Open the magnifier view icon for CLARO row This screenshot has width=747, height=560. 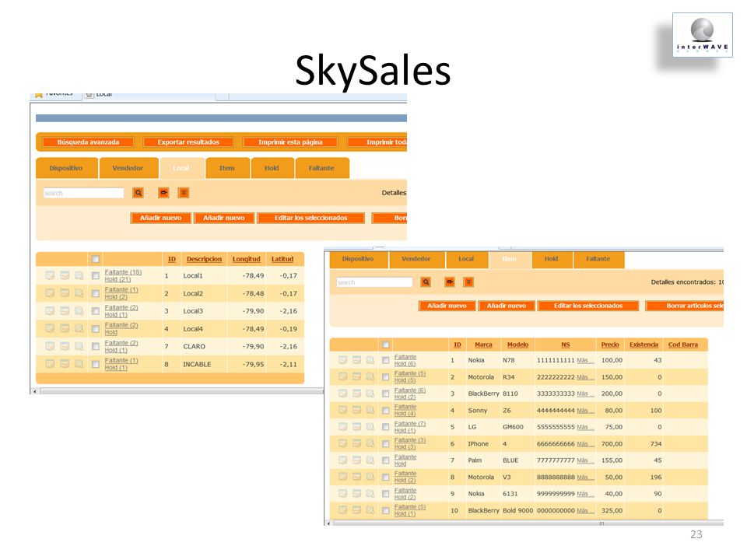tap(79, 346)
